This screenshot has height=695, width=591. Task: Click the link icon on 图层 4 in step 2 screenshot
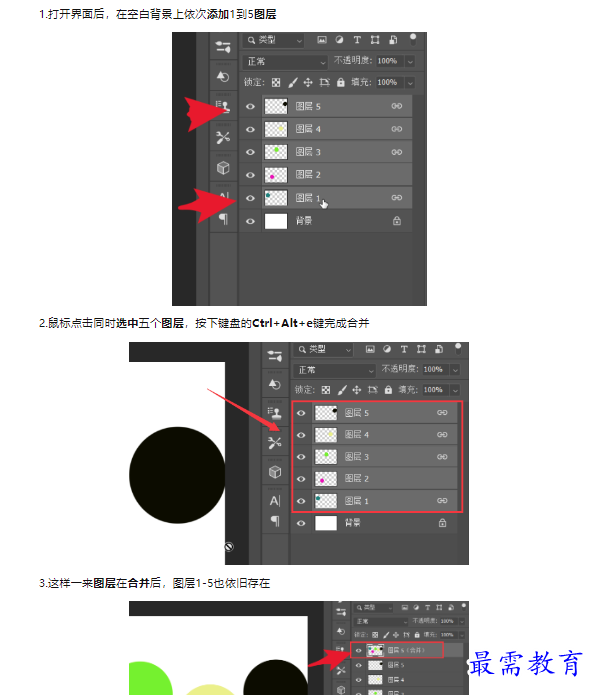(x=442, y=434)
